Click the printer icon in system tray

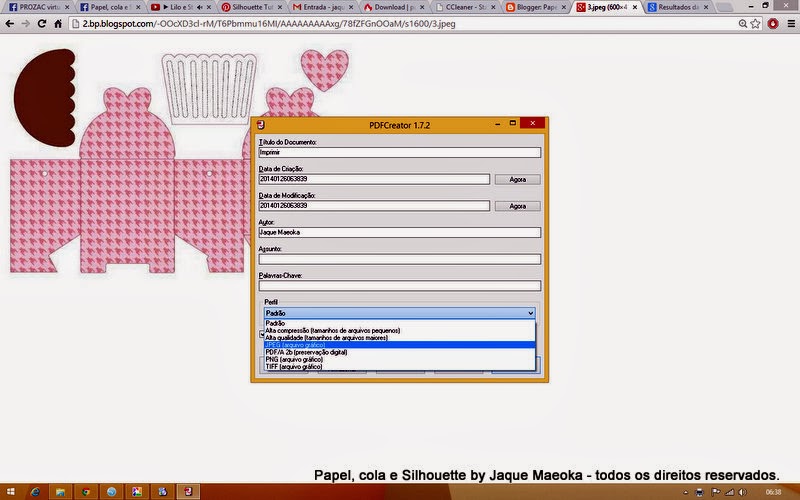700,492
